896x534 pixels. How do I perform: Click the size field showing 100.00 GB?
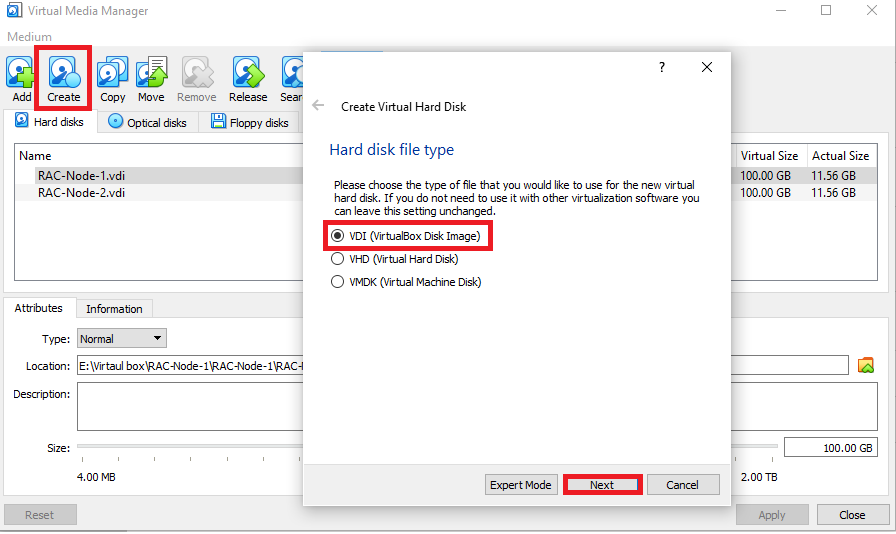(831, 448)
